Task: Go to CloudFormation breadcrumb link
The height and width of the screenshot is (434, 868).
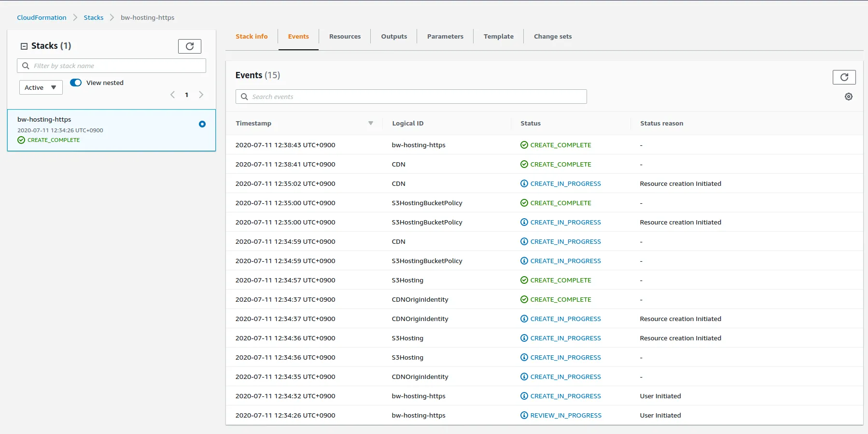Action: (42, 17)
